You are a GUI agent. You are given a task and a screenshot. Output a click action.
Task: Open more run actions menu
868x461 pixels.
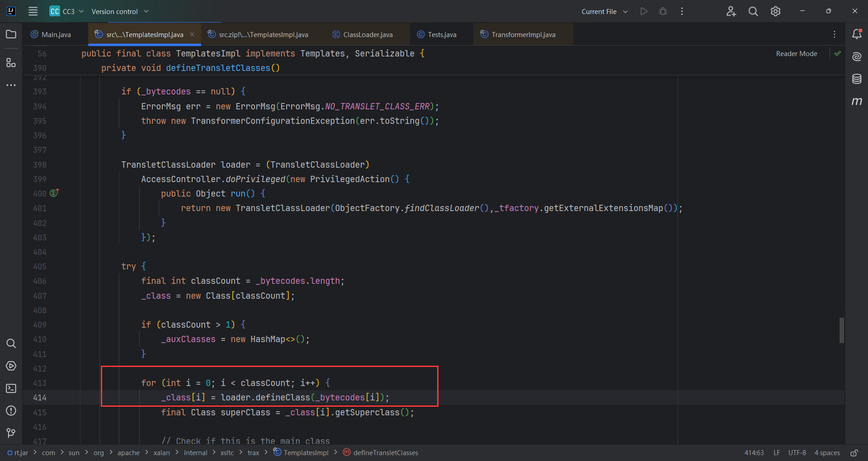[x=682, y=11]
